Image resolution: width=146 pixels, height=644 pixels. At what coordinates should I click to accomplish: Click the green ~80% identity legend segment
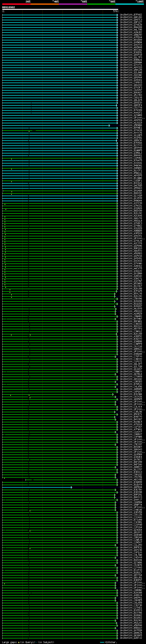(101, 4)
